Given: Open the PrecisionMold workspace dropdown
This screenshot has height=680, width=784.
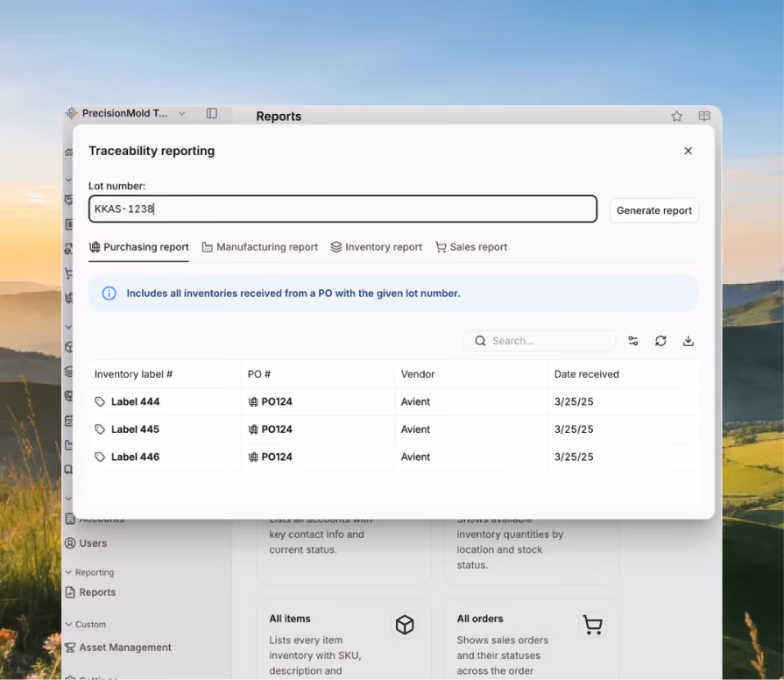Looking at the screenshot, I should (x=182, y=114).
